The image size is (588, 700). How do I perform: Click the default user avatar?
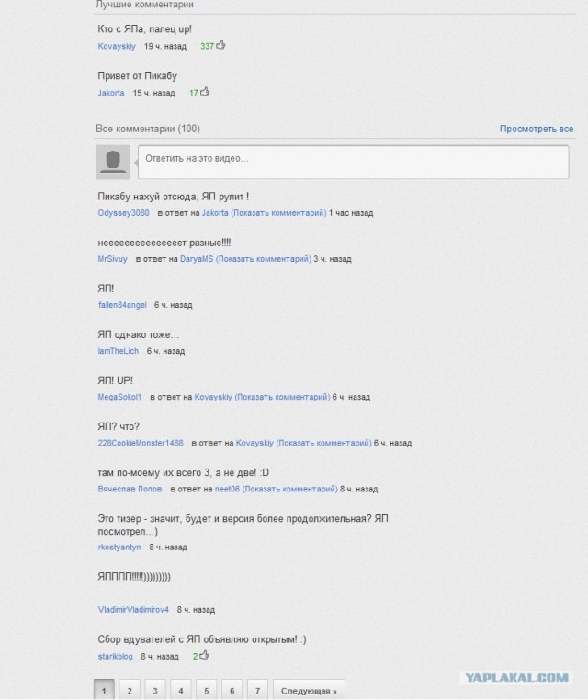coord(113,162)
